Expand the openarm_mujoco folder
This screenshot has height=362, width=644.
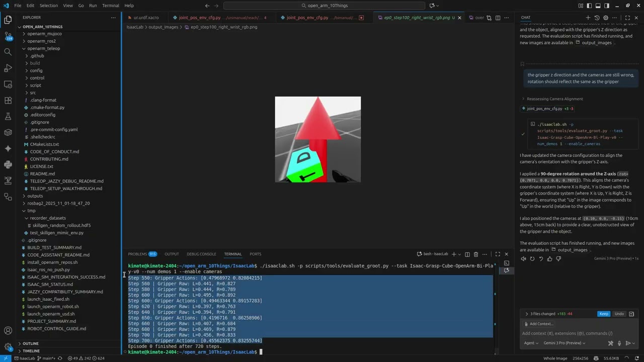pyautogui.click(x=68, y=34)
